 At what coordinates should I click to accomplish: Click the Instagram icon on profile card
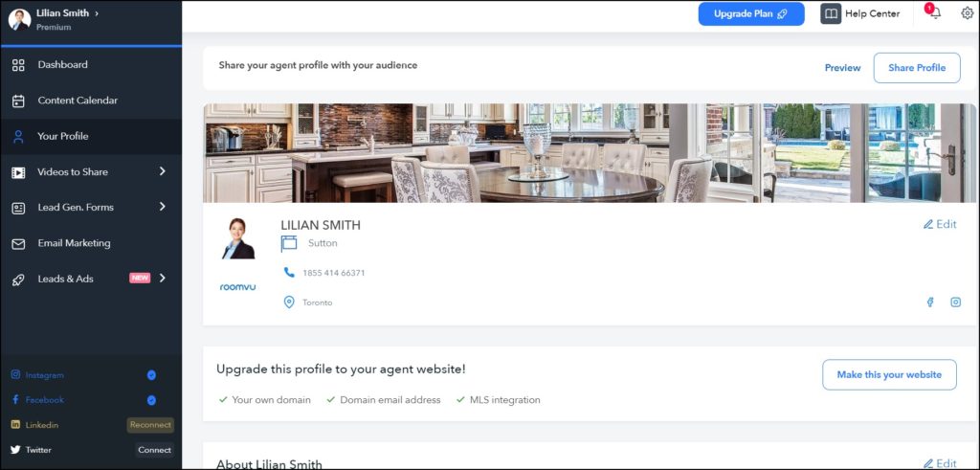pos(955,302)
